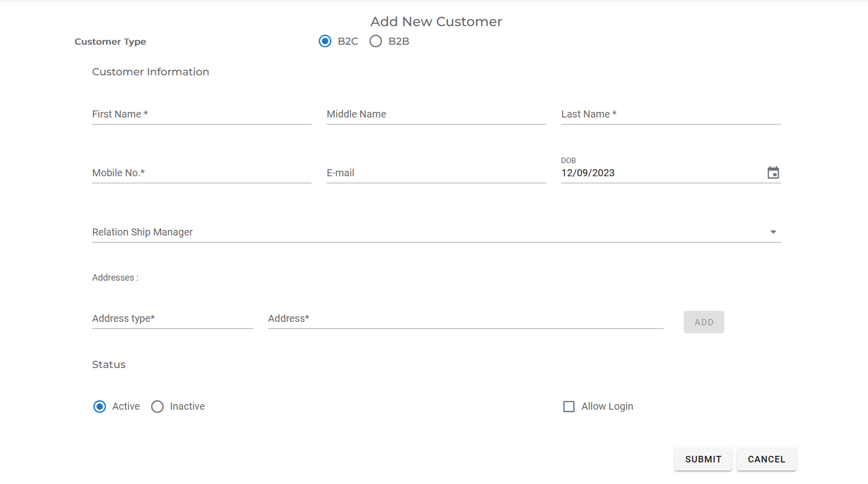The image size is (868, 484).
Task: Select the B2C customer type
Action: (x=324, y=41)
